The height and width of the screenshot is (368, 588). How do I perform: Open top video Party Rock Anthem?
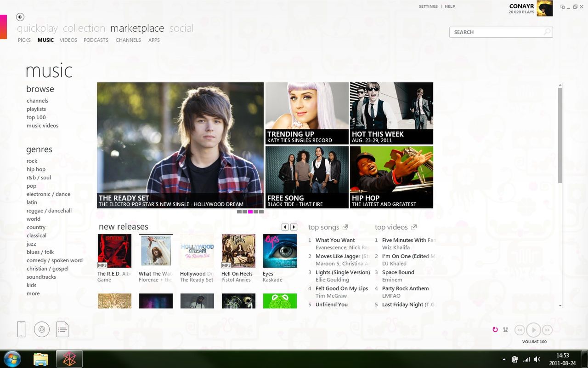406,288
